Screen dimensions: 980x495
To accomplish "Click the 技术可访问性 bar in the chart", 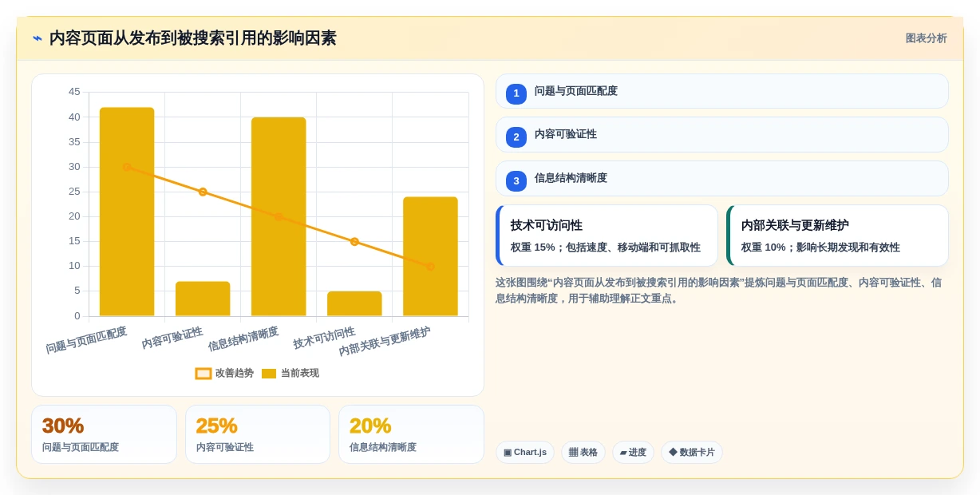I will pos(354,303).
